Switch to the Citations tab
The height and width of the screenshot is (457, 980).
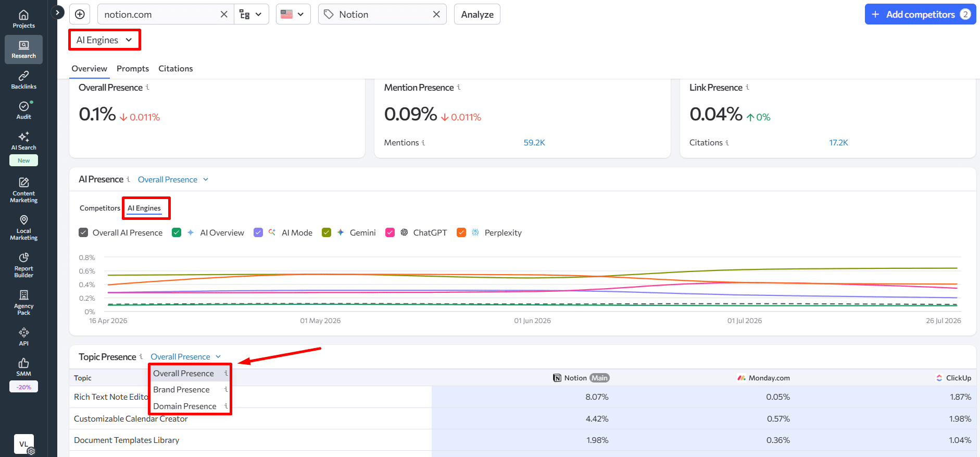(175, 68)
